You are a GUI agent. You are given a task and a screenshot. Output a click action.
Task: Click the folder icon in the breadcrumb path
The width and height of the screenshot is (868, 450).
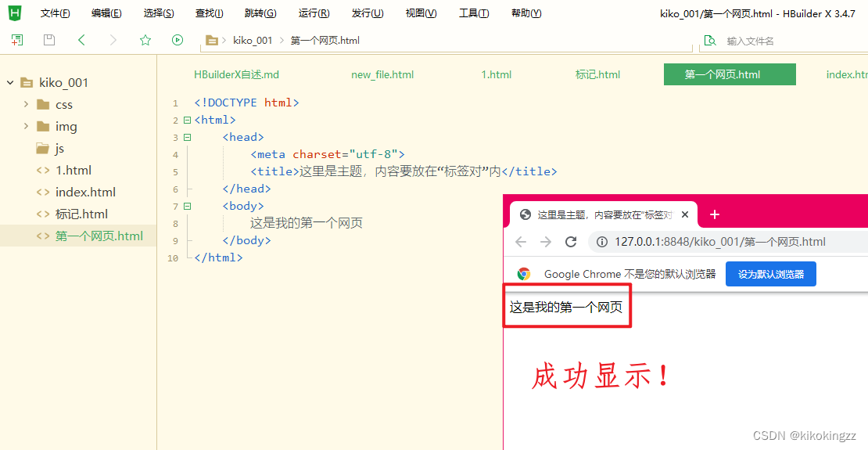(211, 40)
